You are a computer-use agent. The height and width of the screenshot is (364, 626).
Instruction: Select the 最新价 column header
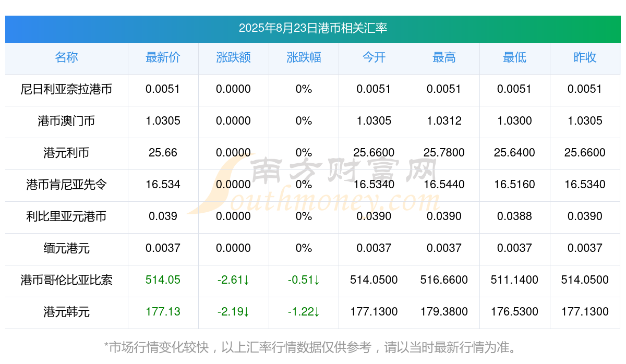point(163,57)
